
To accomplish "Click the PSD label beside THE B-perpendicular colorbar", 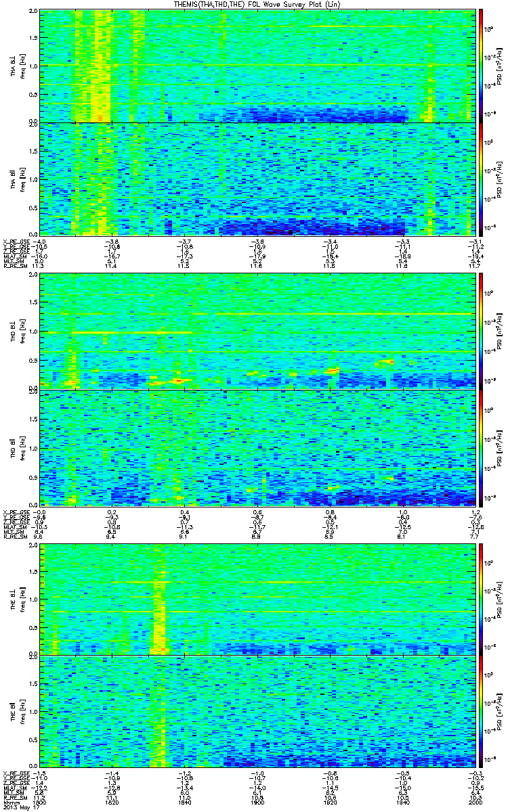I will click(498, 599).
